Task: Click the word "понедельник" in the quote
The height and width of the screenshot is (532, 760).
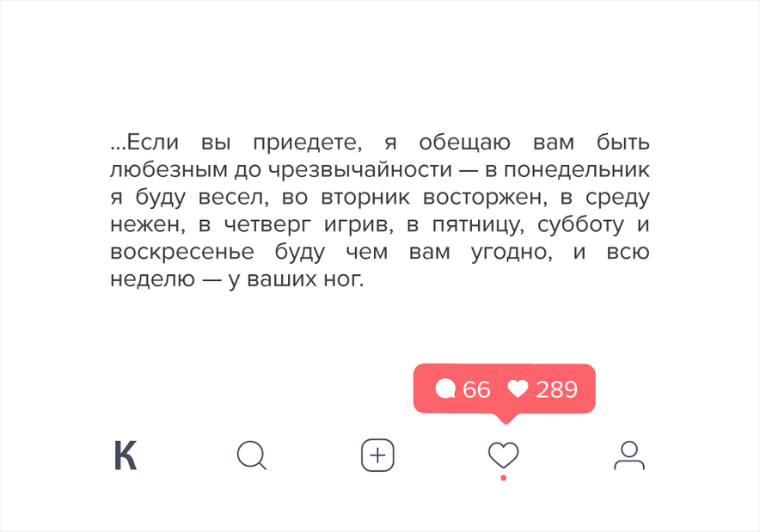Action: [x=577, y=170]
